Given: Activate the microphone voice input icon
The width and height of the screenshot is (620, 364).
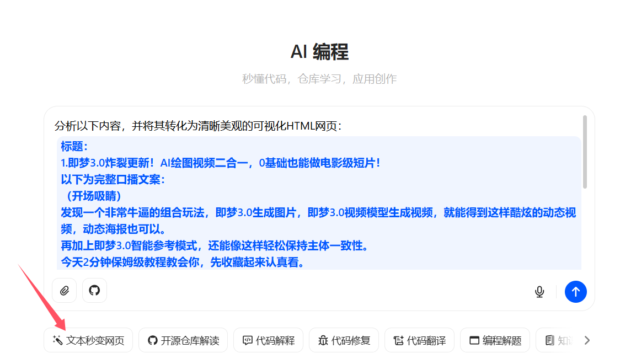Looking at the screenshot, I should pyautogui.click(x=539, y=292).
